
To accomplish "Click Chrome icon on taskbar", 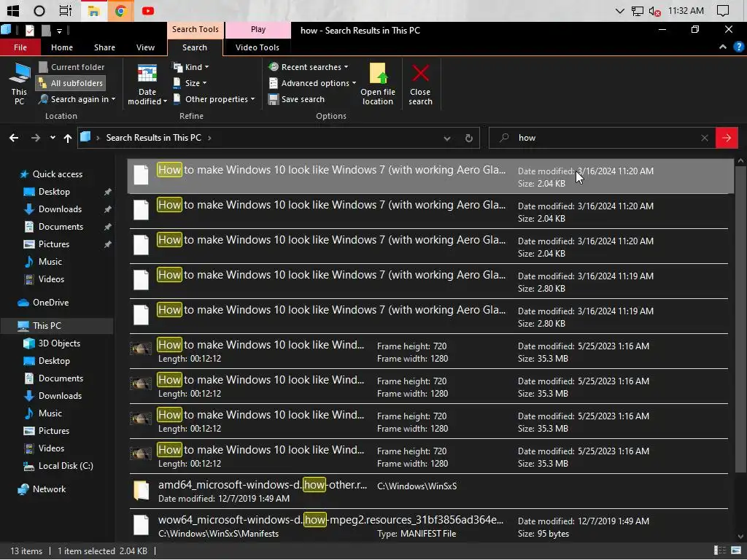I will tap(120, 10).
